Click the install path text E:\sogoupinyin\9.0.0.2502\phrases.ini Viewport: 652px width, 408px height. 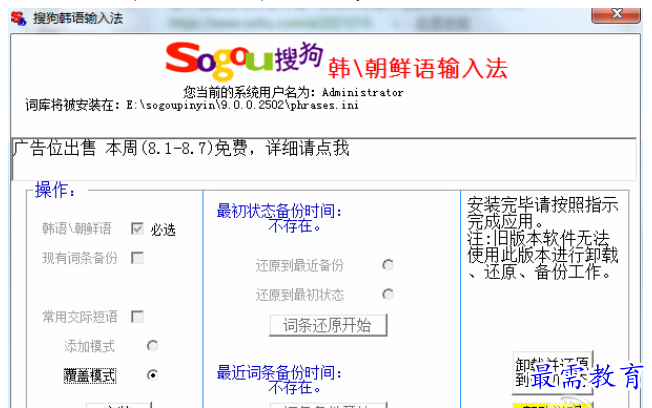242,105
